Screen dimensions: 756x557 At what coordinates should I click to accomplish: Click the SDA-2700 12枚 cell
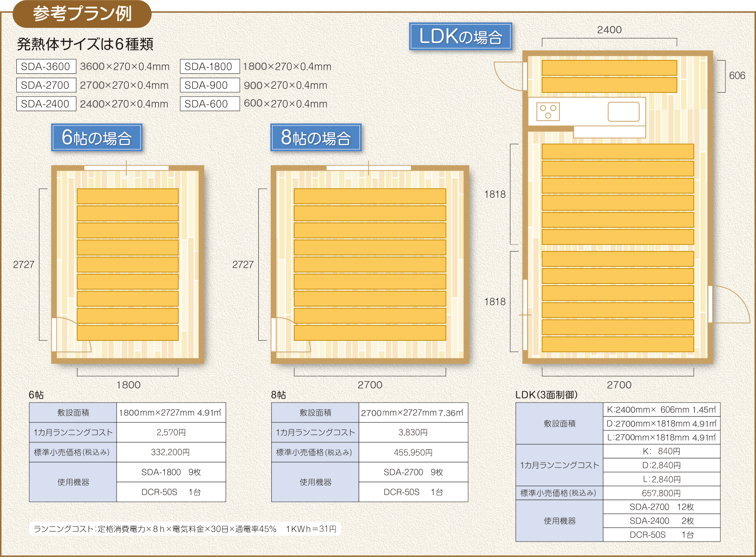661,507
